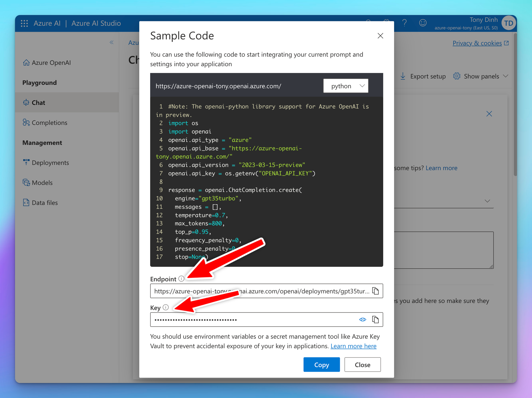Select Azure OpenAI in the sidebar
The height and width of the screenshot is (398, 532).
point(51,62)
